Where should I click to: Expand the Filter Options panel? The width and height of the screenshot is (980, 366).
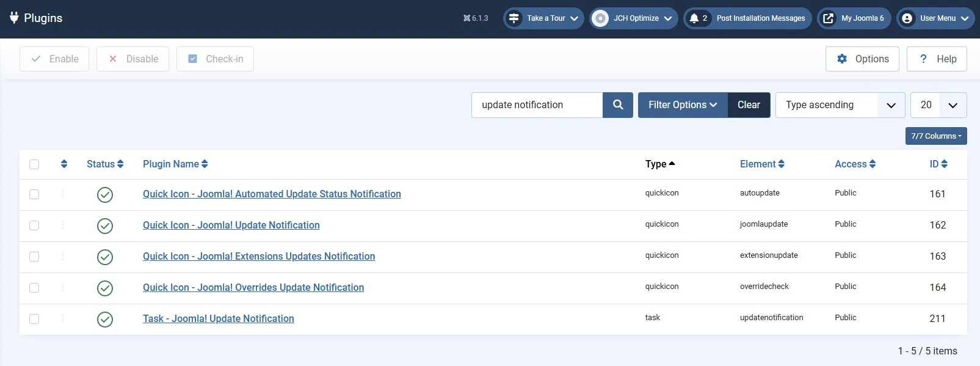683,105
